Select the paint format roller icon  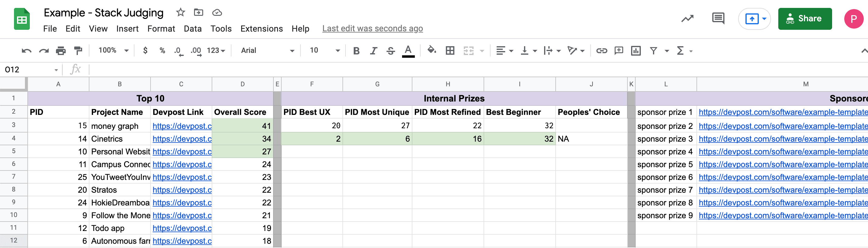[78, 51]
